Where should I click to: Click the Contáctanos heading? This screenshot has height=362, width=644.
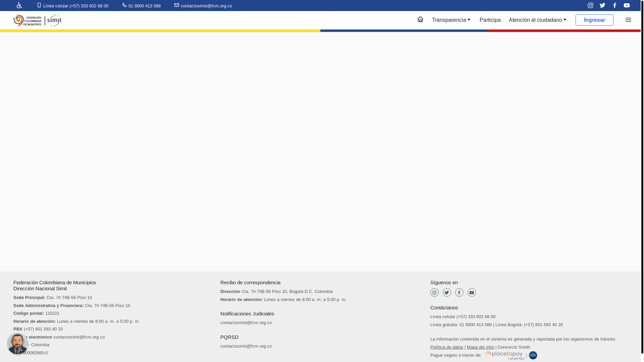coord(444,308)
